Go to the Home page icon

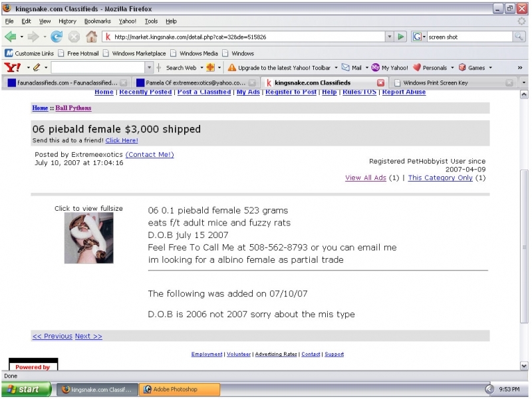(x=91, y=37)
